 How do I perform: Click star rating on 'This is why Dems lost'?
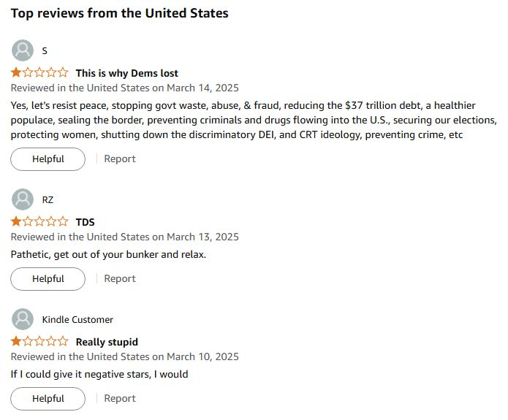[x=39, y=72]
